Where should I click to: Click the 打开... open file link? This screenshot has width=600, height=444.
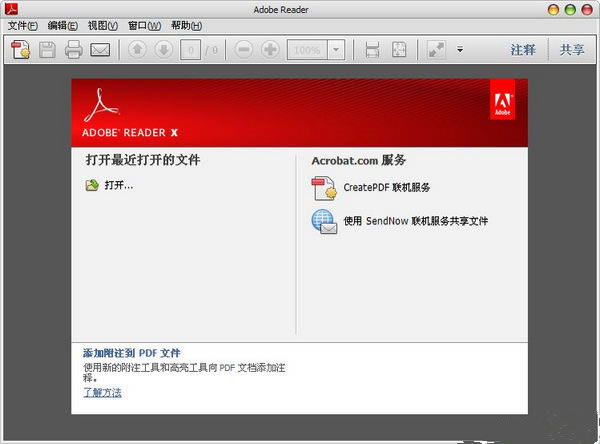(x=119, y=185)
